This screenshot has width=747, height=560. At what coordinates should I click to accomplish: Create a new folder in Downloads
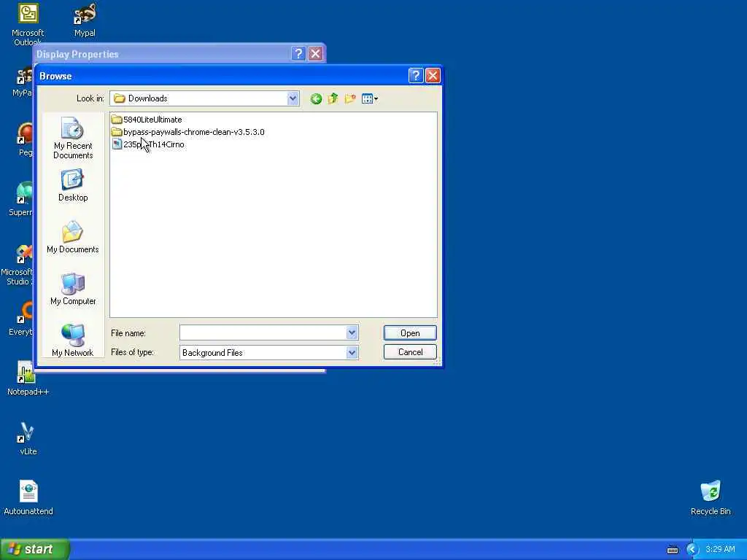(350, 98)
